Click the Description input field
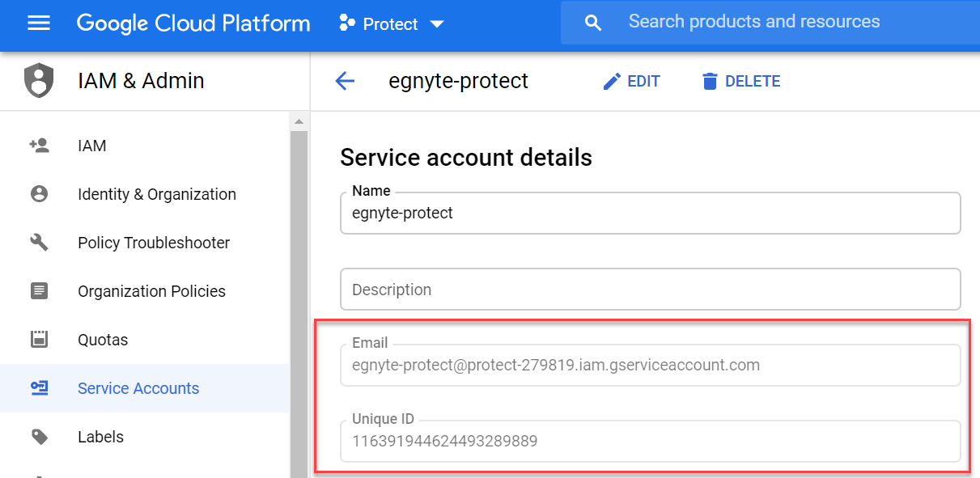 pyautogui.click(x=650, y=290)
